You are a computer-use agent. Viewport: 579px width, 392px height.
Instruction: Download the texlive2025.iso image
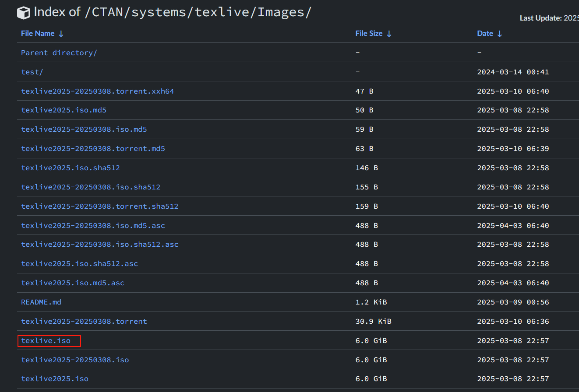pyautogui.click(x=55, y=379)
